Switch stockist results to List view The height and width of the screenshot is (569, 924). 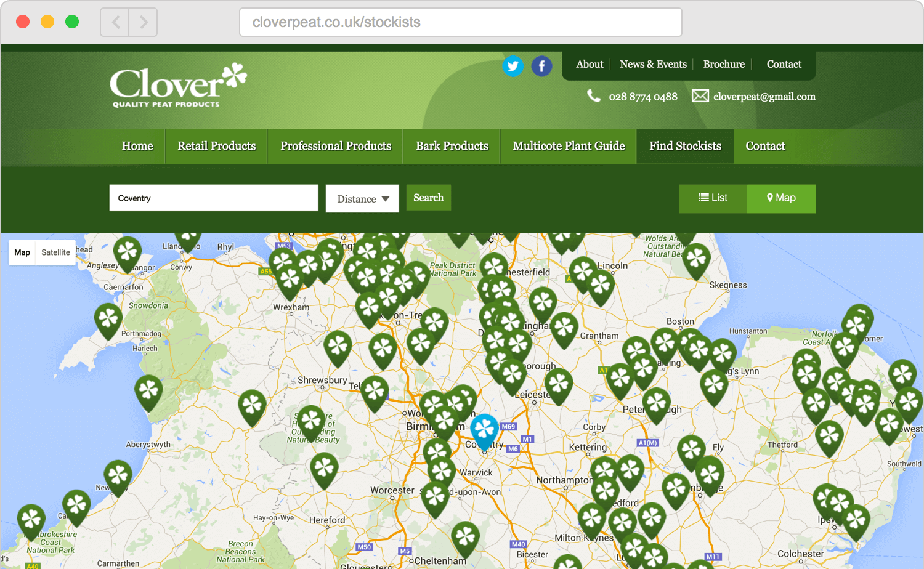coord(713,198)
